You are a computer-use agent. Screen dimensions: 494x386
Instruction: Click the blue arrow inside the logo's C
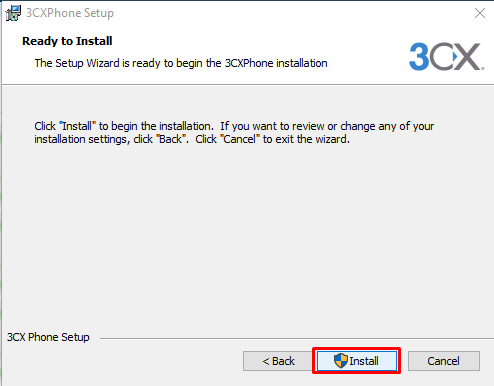[455, 56]
